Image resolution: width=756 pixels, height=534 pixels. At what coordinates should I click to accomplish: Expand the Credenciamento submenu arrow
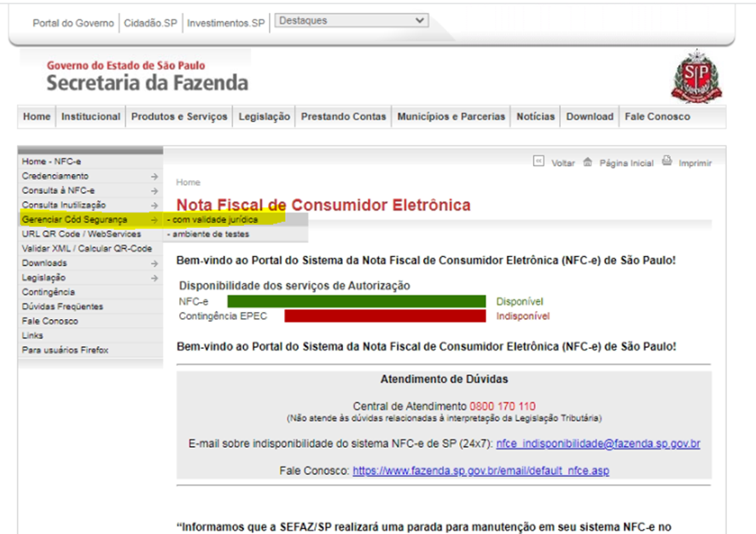point(154,177)
